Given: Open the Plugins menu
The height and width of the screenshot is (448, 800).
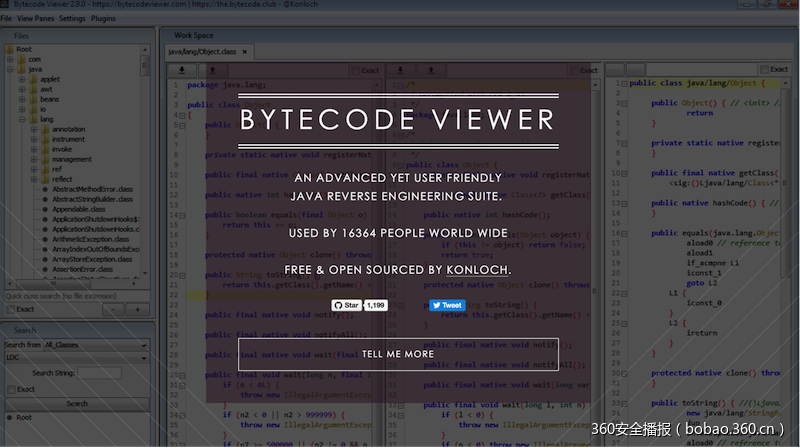Looking at the screenshot, I should [x=103, y=18].
